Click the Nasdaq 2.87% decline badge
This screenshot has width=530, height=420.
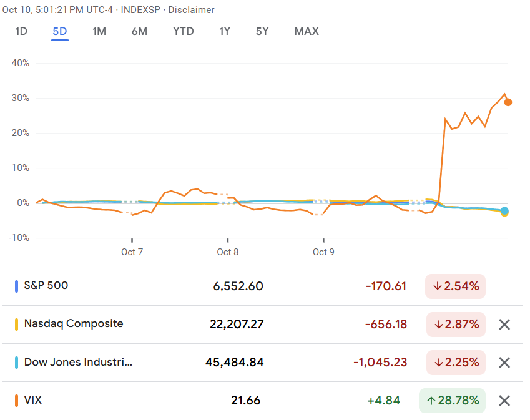(456, 325)
